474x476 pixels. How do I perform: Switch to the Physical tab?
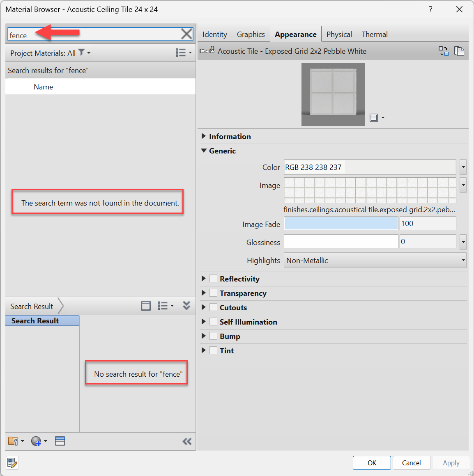point(339,34)
